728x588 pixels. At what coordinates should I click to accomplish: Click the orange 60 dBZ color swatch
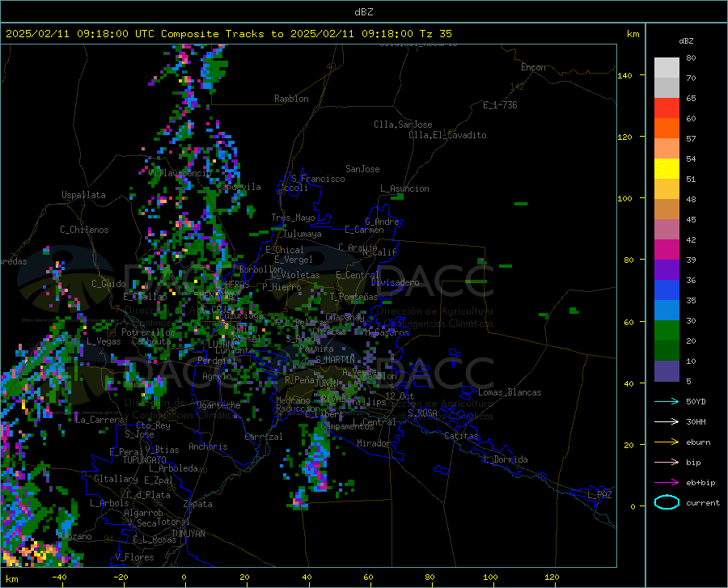click(667, 128)
